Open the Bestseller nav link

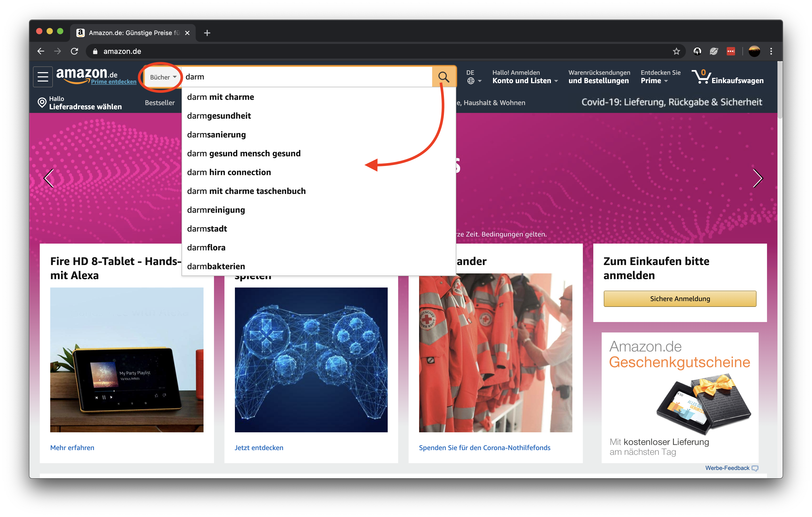160,103
